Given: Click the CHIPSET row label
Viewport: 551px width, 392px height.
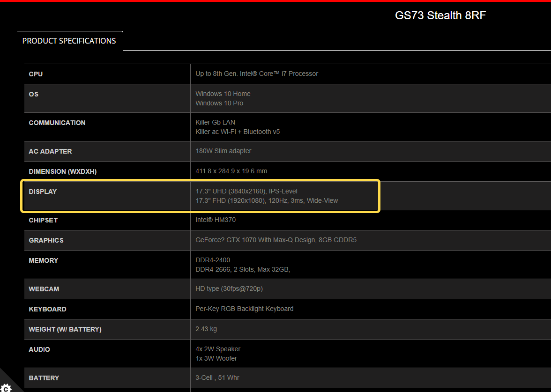Looking at the screenshot, I should coord(43,220).
